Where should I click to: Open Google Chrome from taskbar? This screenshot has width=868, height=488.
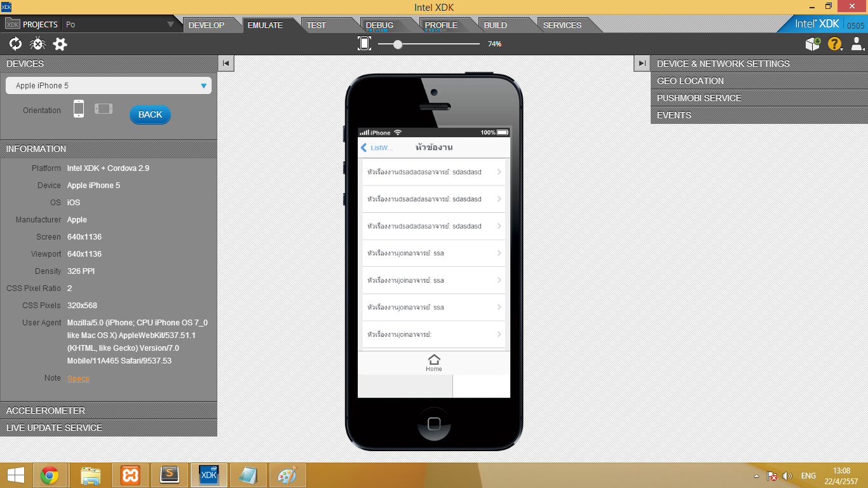coord(50,475)
